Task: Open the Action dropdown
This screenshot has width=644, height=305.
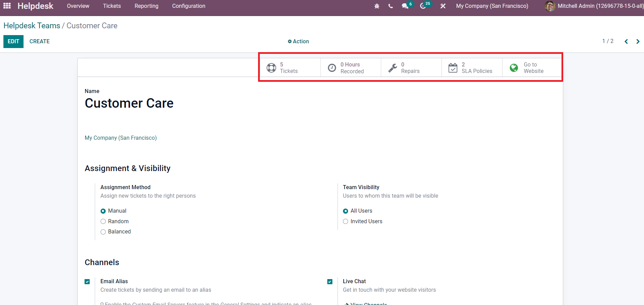Action: pos(298,41)
